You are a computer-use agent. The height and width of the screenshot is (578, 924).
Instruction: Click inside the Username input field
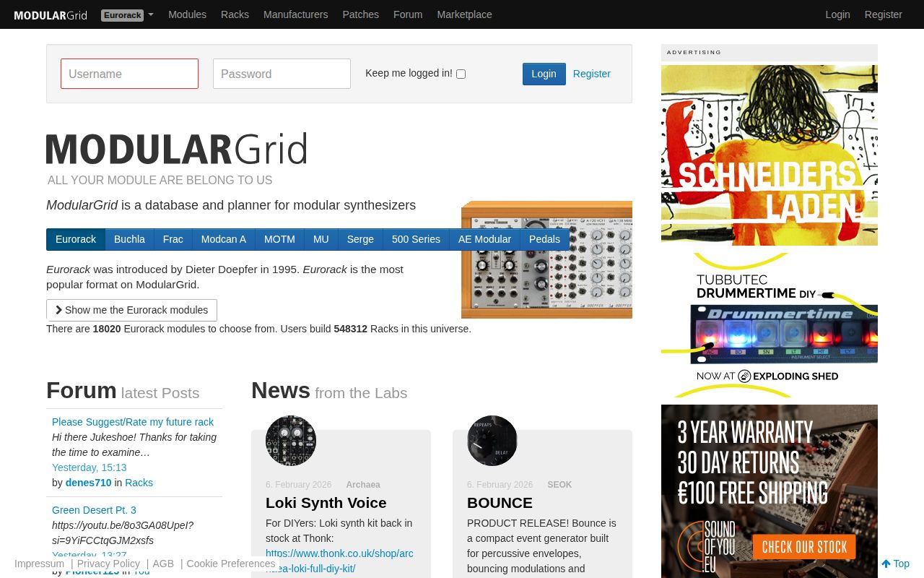point(129,74)
